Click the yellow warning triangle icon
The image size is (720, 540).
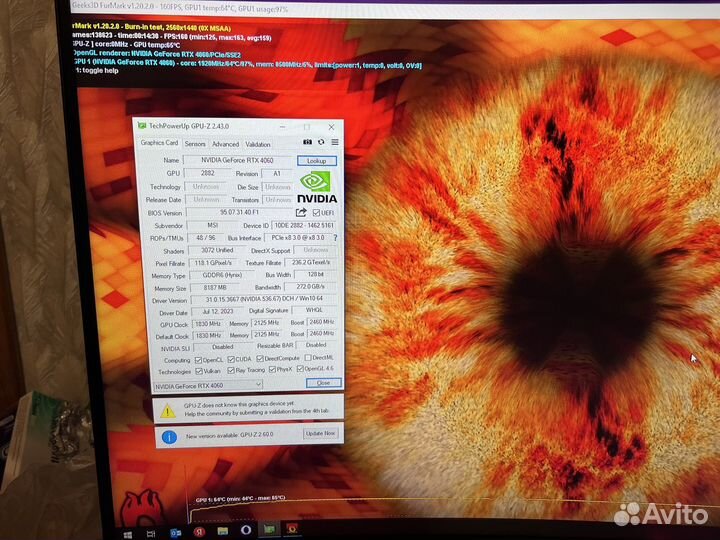click(168, 411)
